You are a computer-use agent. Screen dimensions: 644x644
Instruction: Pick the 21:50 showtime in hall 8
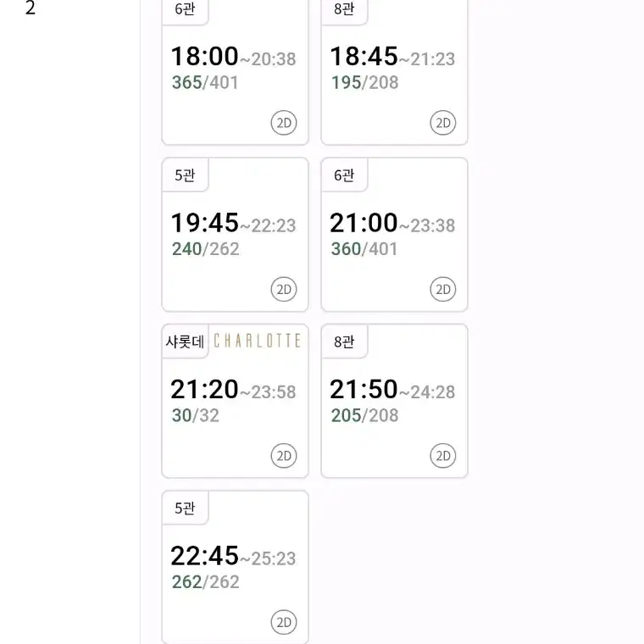pyautogui.click(x=394, y=401)
